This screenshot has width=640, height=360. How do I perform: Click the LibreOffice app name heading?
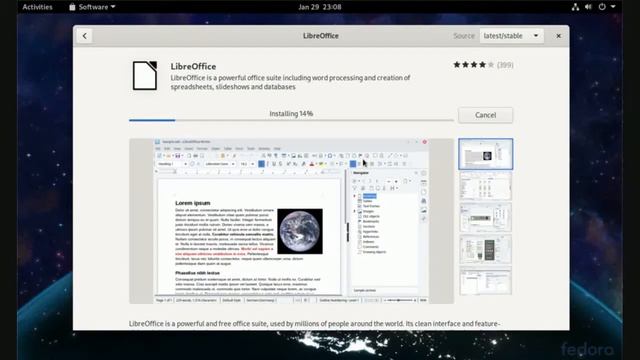coord(193,66)
